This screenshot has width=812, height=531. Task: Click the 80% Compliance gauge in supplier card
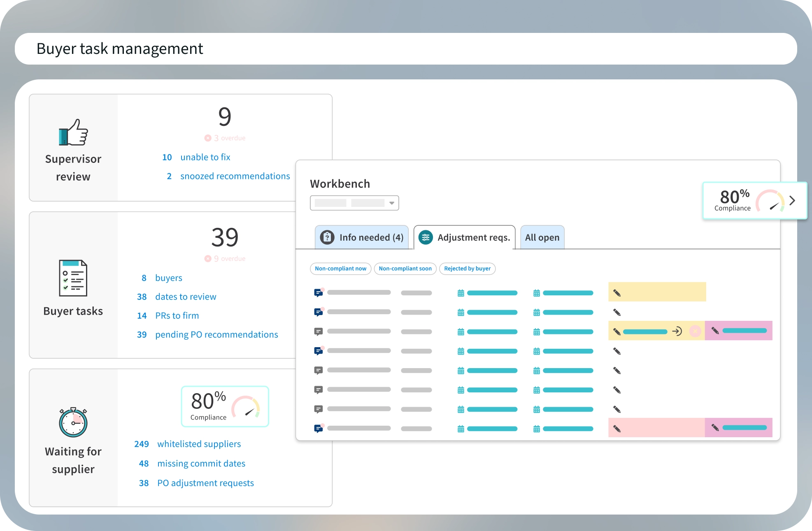coord(225,406)
